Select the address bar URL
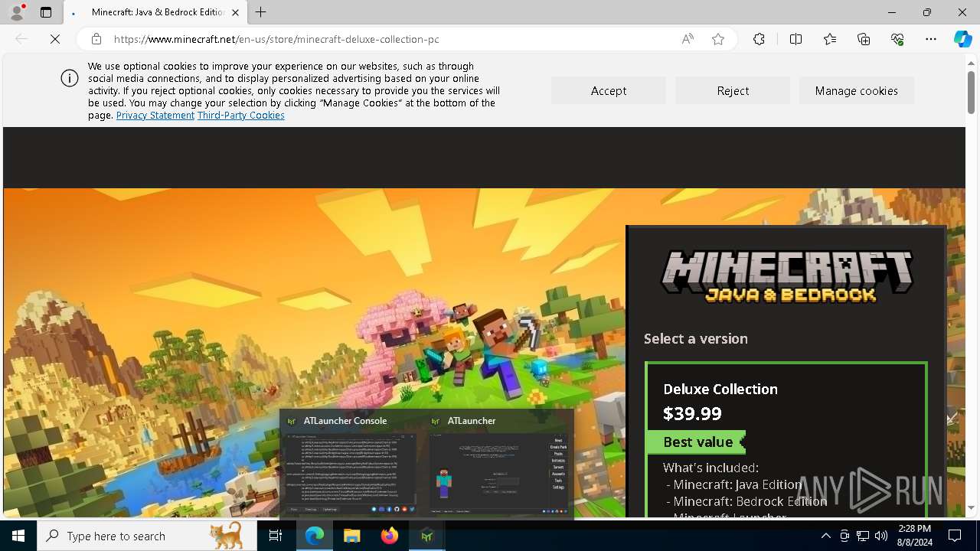Image resolution: width=980 pixels, height=551 pixels. pyautogui.click(x=276, y=39)
